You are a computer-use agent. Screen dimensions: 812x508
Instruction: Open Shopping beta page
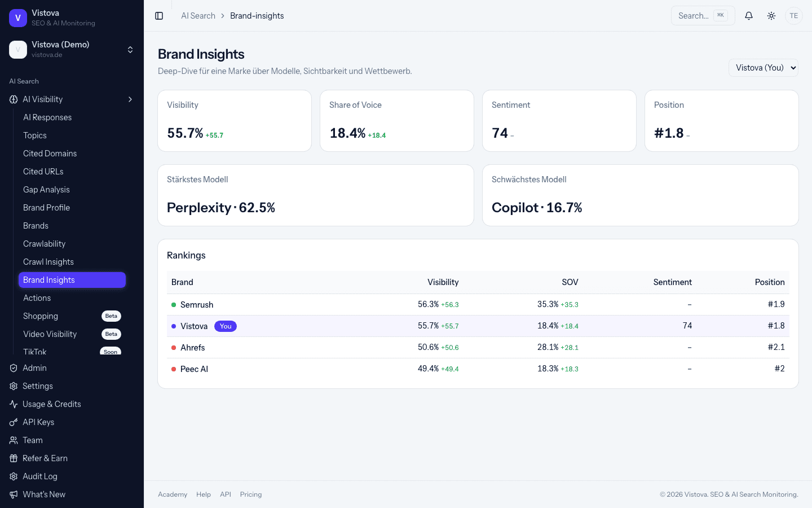(x=72, y=316)
